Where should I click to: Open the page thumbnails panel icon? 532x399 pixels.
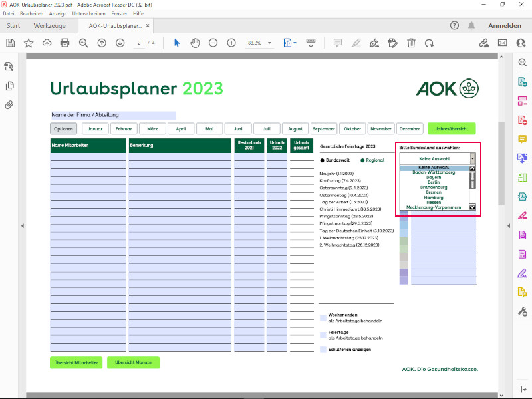pos(9,86)
